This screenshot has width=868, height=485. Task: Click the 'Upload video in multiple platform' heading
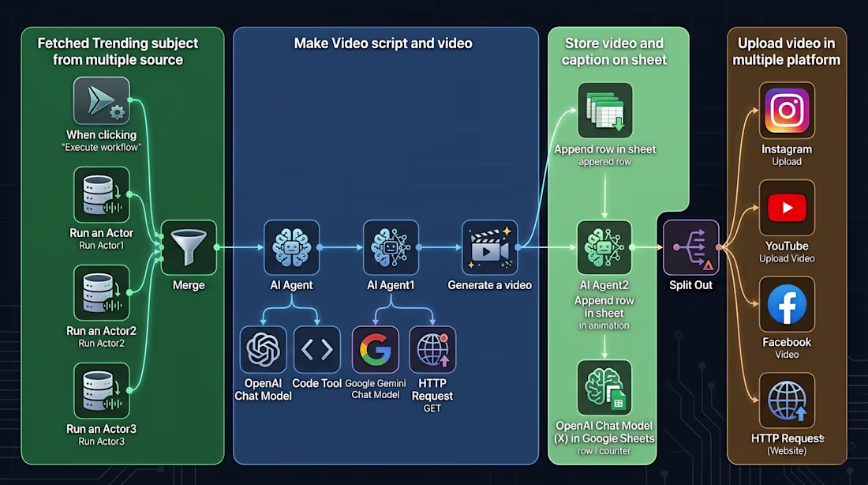coord(786,51)
